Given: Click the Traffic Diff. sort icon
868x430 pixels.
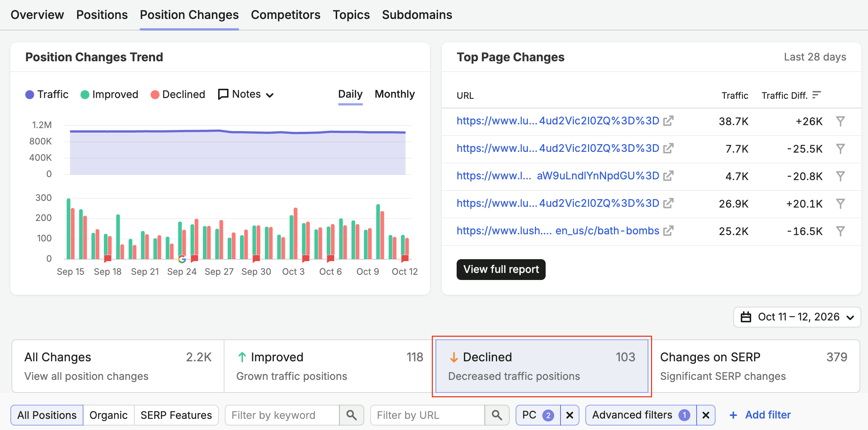Looking at the screenshot, I should [x=816, y=95].
